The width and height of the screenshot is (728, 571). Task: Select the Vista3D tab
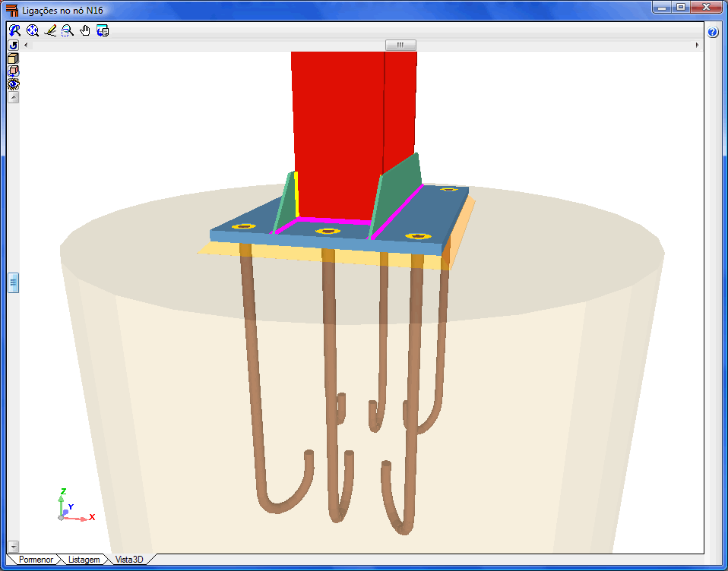(x=129, y=560)
